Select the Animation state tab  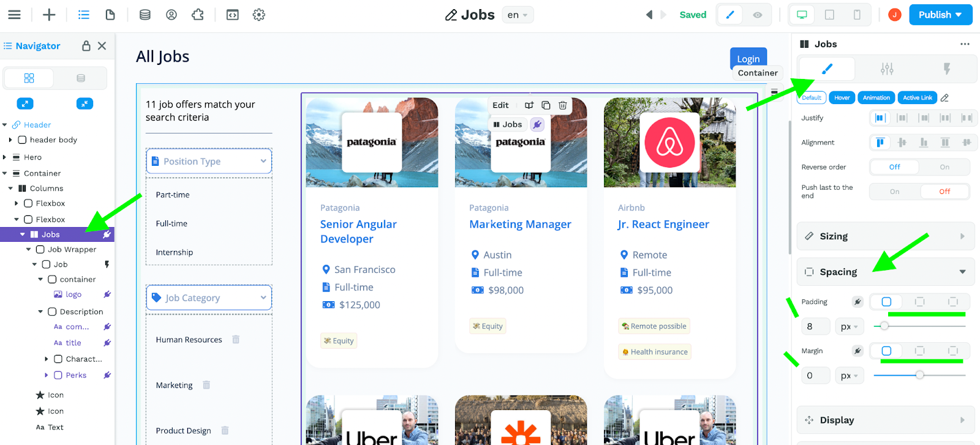coord(876,98)
